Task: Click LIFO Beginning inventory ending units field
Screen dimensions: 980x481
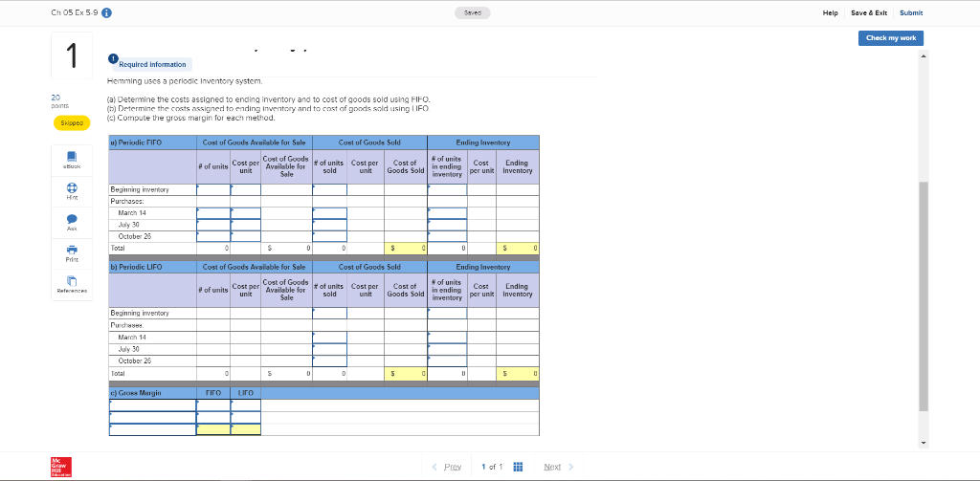Action: [448, 313]
